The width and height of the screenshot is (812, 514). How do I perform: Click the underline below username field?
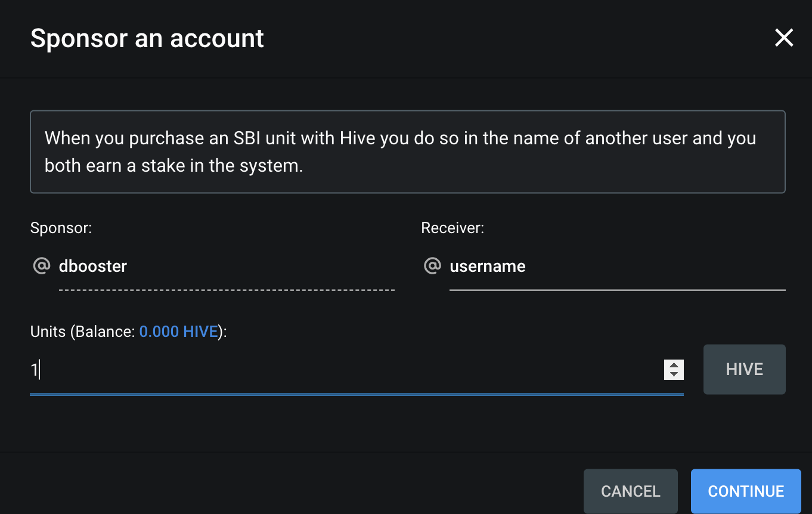click(617, 290)
